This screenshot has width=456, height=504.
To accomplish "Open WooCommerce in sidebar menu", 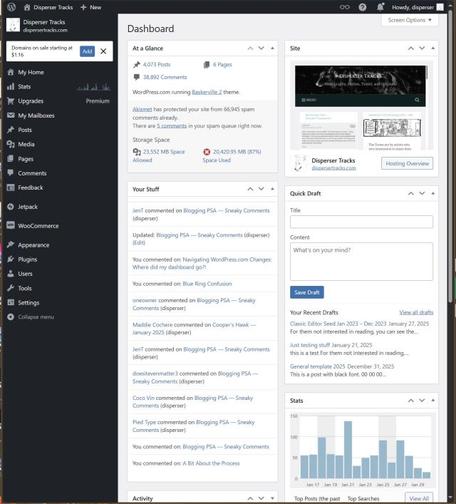I will tap(38, 226).
